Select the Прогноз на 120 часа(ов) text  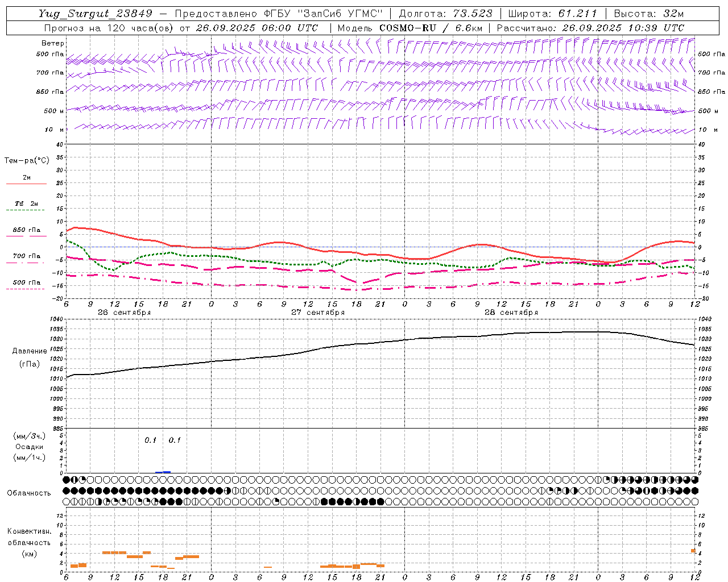pos(109,28)
